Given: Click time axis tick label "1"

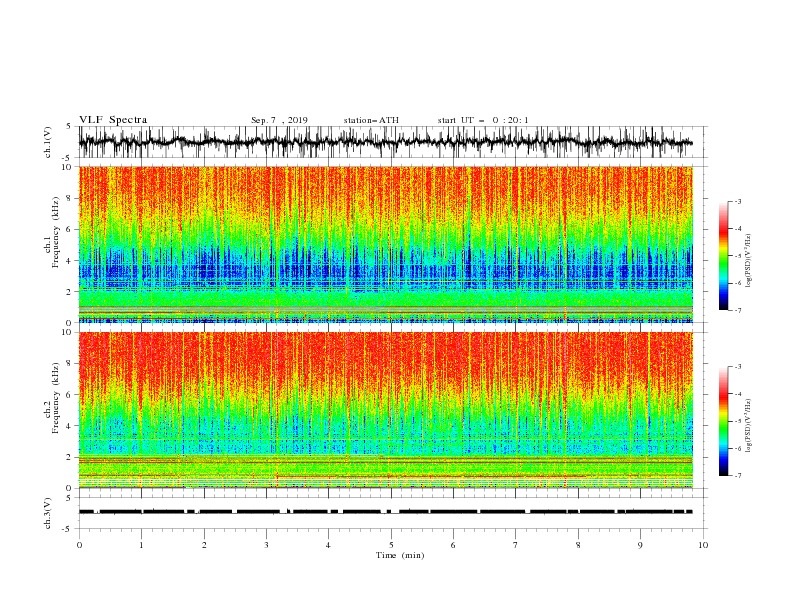Looking at the screenshot, I should click(141, 545).
